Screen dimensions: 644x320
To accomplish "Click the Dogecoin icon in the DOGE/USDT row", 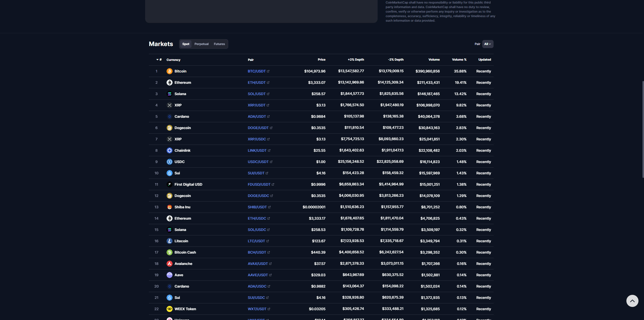I will [169, 128].
